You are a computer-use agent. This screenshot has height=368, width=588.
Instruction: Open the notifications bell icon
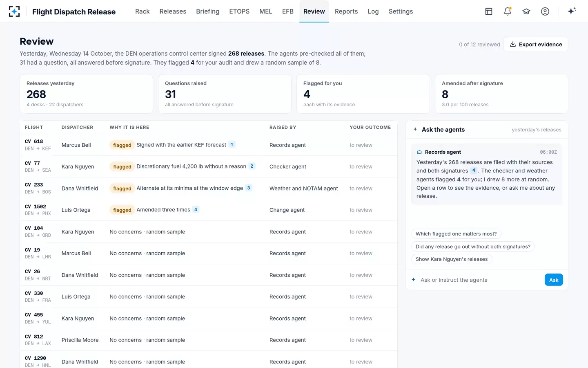508,11
